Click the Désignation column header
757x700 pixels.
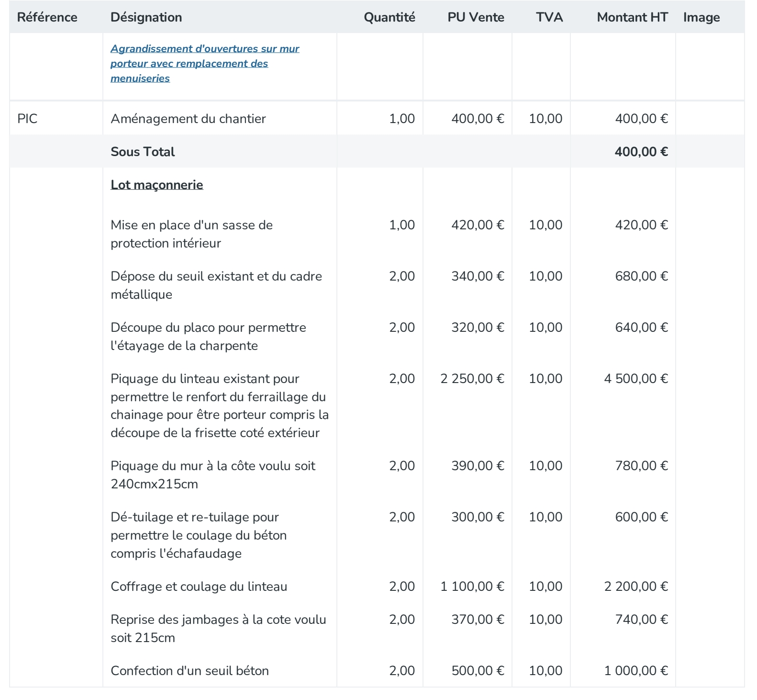(146, 17)
